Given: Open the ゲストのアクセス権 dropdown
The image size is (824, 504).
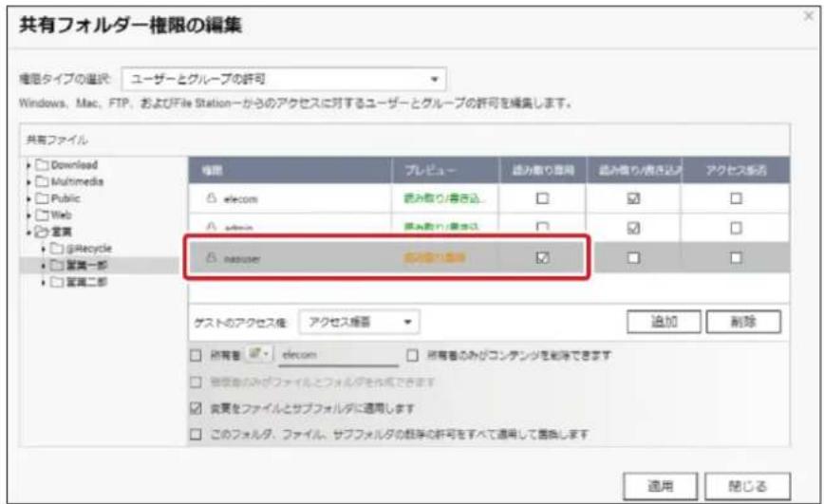Looking at the screenshot, I should click(359, 322).
